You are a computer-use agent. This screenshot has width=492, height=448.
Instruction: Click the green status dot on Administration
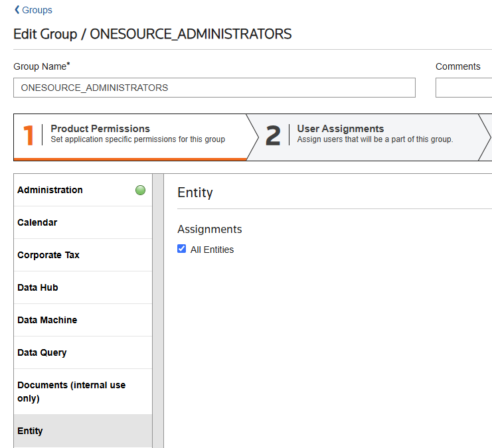pos(140,190)
